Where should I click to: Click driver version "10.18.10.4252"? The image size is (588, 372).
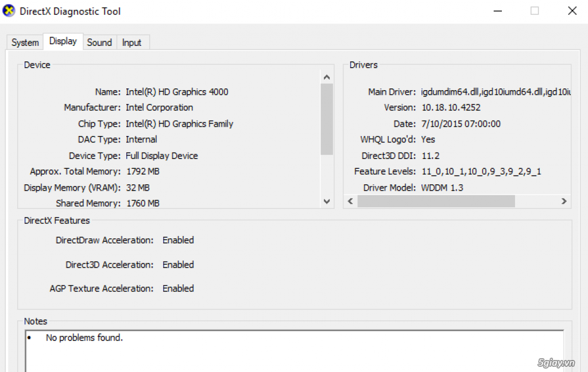point(451,107)
